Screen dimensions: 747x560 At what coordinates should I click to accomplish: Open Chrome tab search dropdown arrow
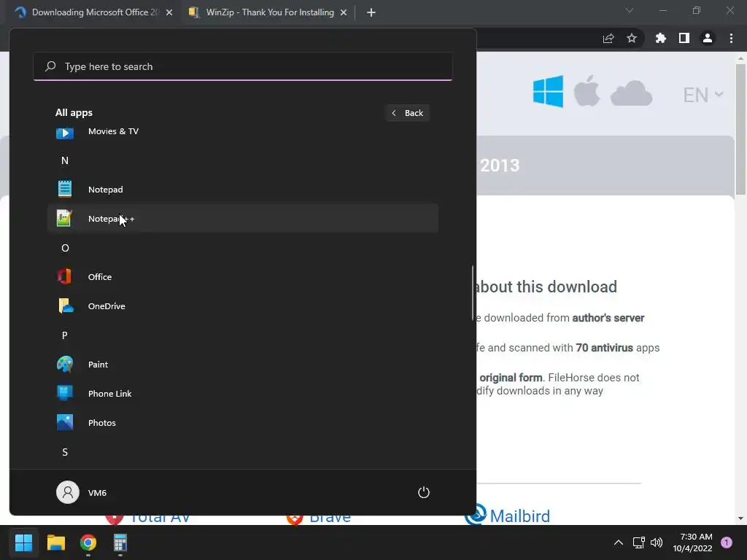(630, 10)
